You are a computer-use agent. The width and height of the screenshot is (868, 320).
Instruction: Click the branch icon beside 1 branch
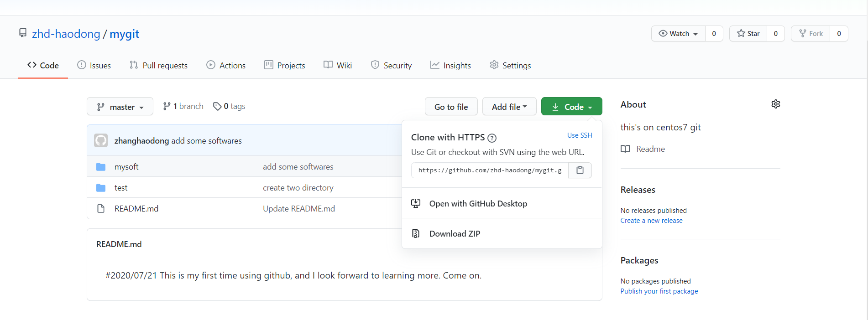[167, 106]
